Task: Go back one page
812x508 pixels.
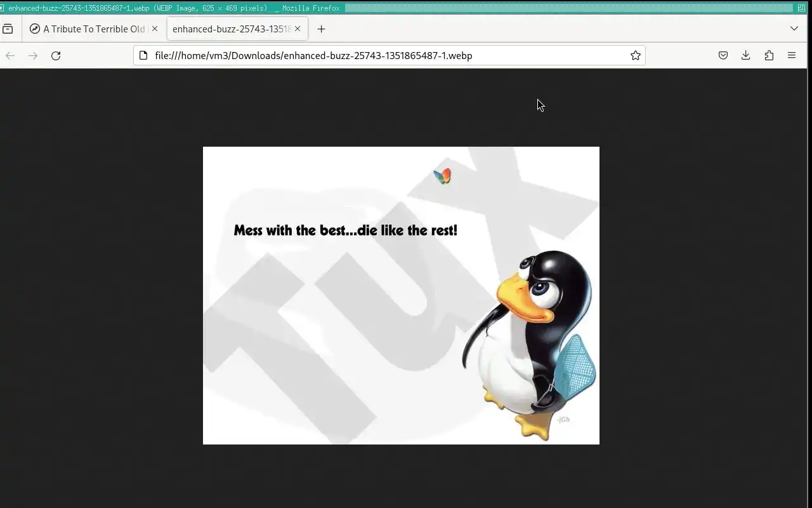Action: pos(10,56)
